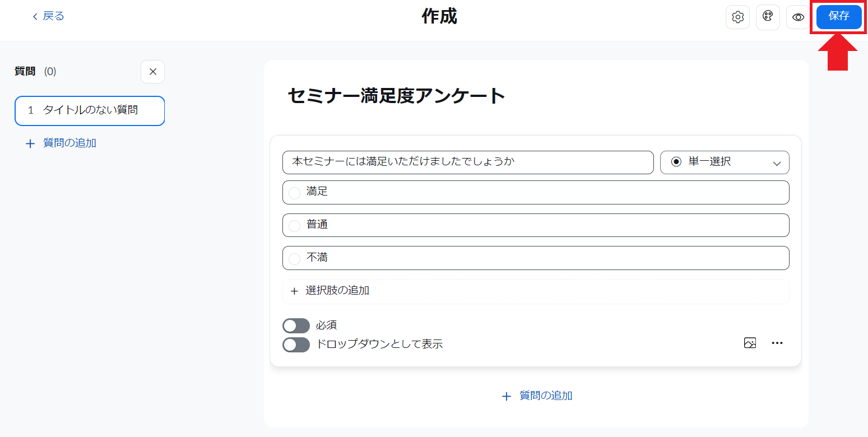Open the three-dot more options menu
This screenshot has width=868, height=437.
777,343
